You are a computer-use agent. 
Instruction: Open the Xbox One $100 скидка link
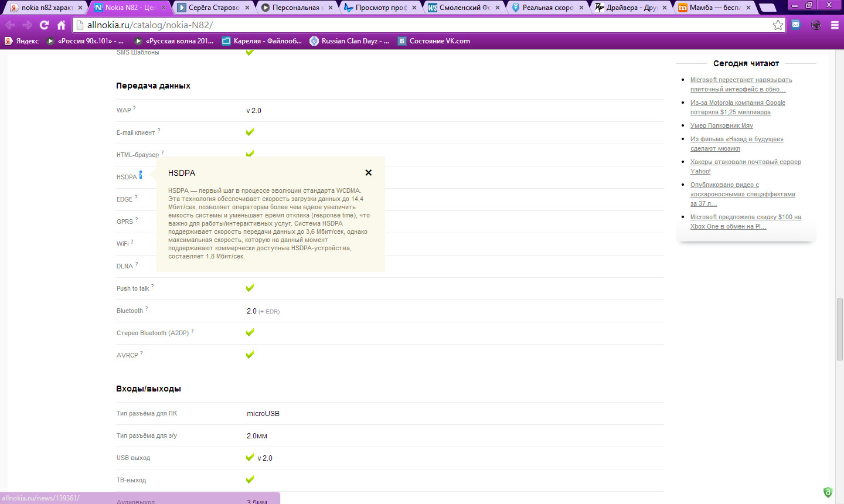tap(746, 222)
